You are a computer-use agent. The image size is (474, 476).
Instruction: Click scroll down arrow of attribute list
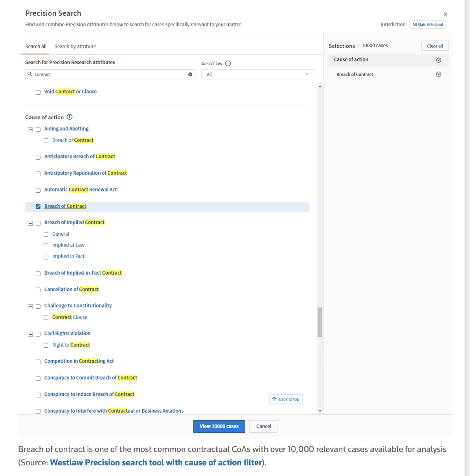(x=320, y=411)
